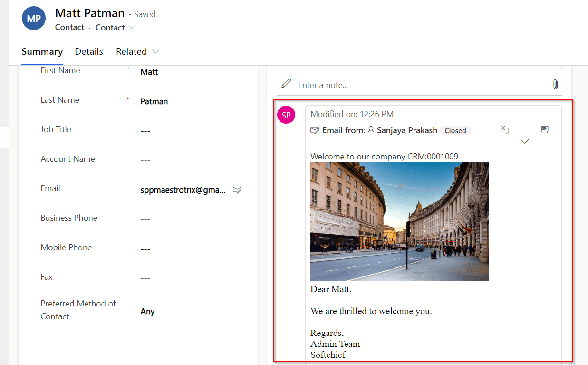Viewport: 588px width, 365px height.
Task: Select the Preferred Method of Contact value Any
Action: (147, 311)
